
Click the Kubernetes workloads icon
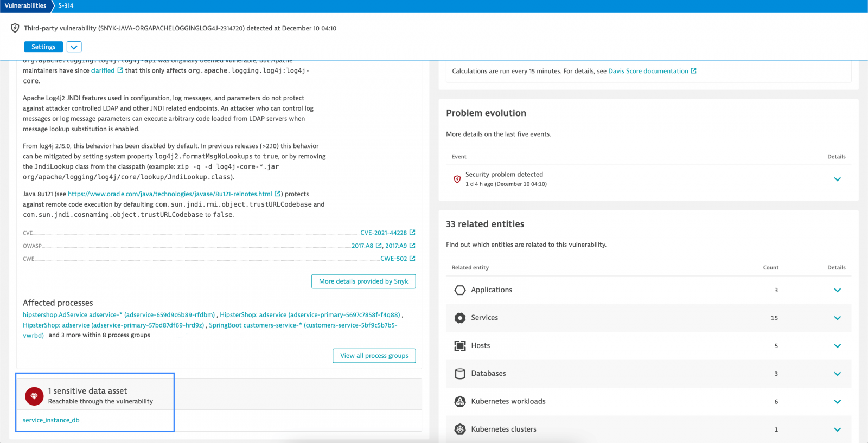pos(460,402)
